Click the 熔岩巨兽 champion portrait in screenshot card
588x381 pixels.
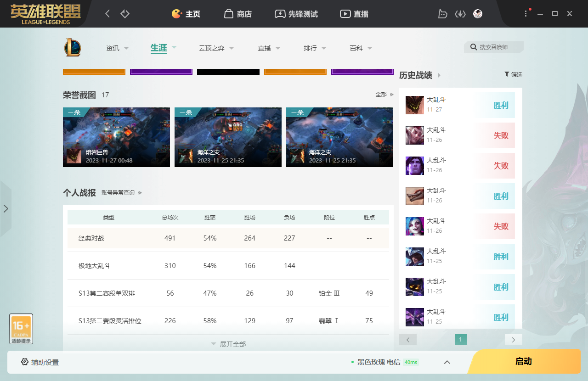(x=74, y=156)
